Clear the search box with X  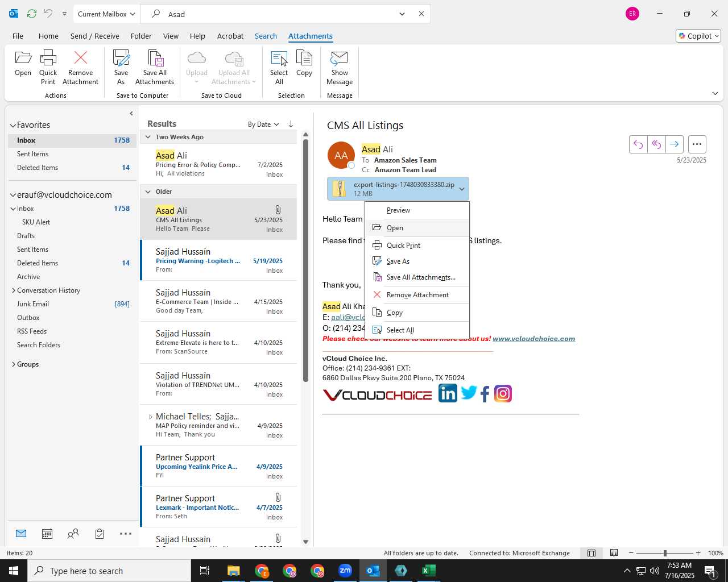(421, 14)
